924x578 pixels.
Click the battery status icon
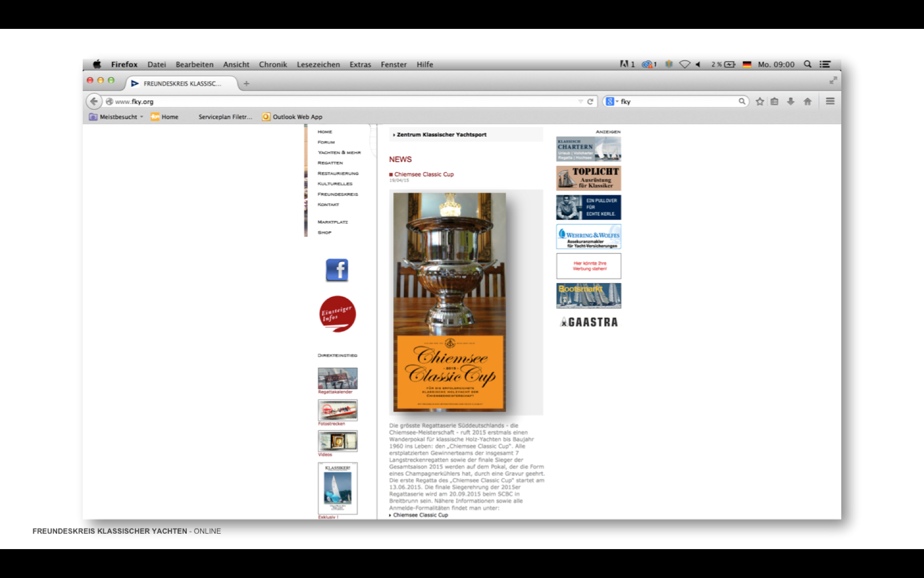(x=730, y=64)
